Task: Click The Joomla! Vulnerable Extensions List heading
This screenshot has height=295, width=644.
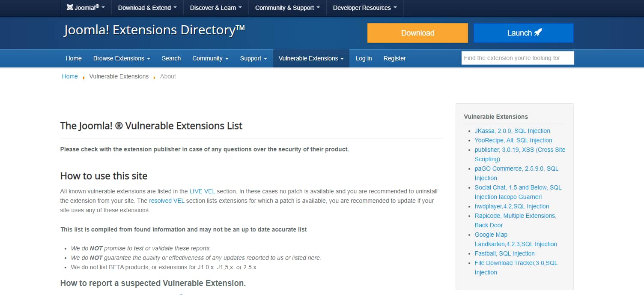Action: click(x=151, y=126)
